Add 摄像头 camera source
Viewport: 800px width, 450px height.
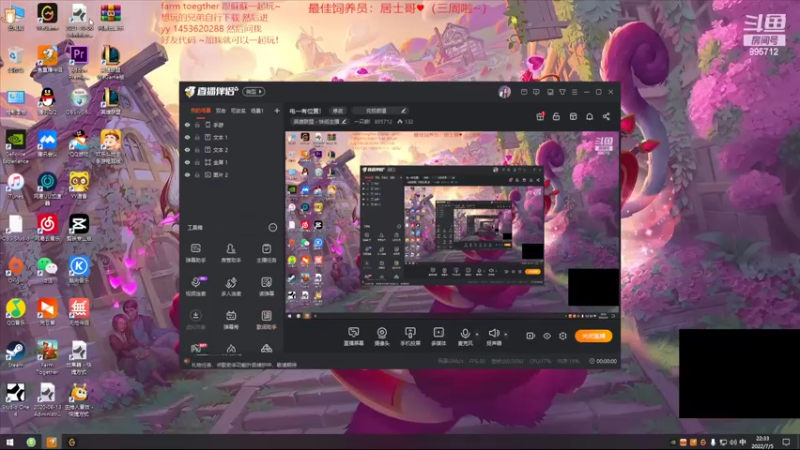point(382,337)
